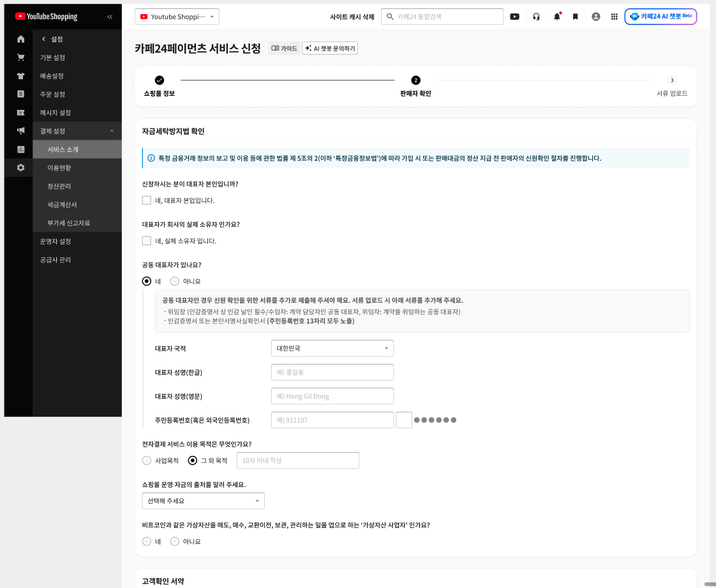Collapse the sidebar with double chevron
The width and height of the screenshot is (716, 588).
[110, 17]
